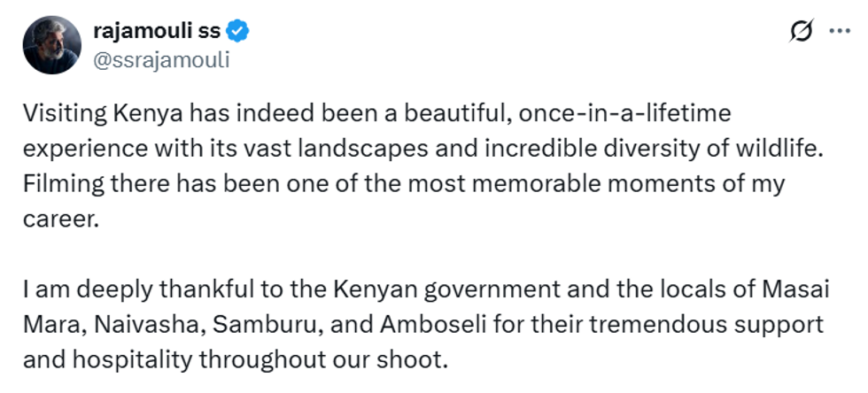Open the three-dot More options menu
Screen dimensions: 868x393
[838, 32]
